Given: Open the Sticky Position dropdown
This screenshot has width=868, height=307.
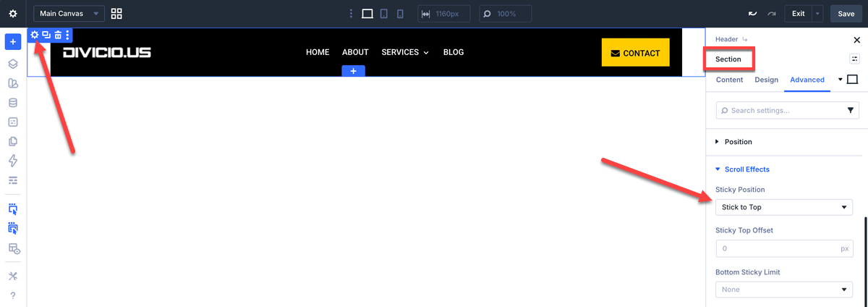Looking at the screenshot, I should point(784,207).
